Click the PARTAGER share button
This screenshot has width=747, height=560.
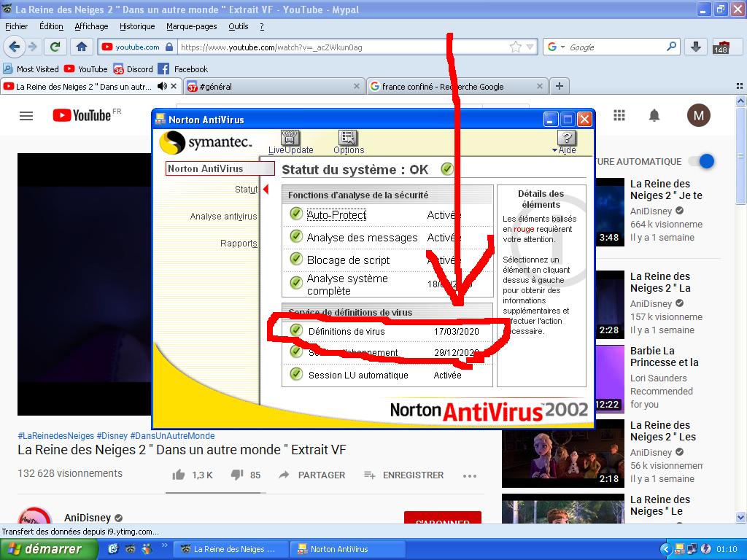[314, 475]
